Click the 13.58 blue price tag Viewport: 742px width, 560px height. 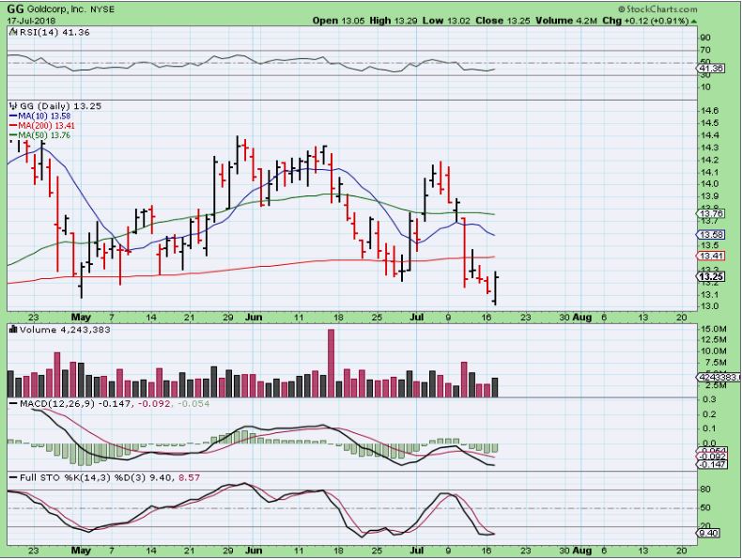711,235
